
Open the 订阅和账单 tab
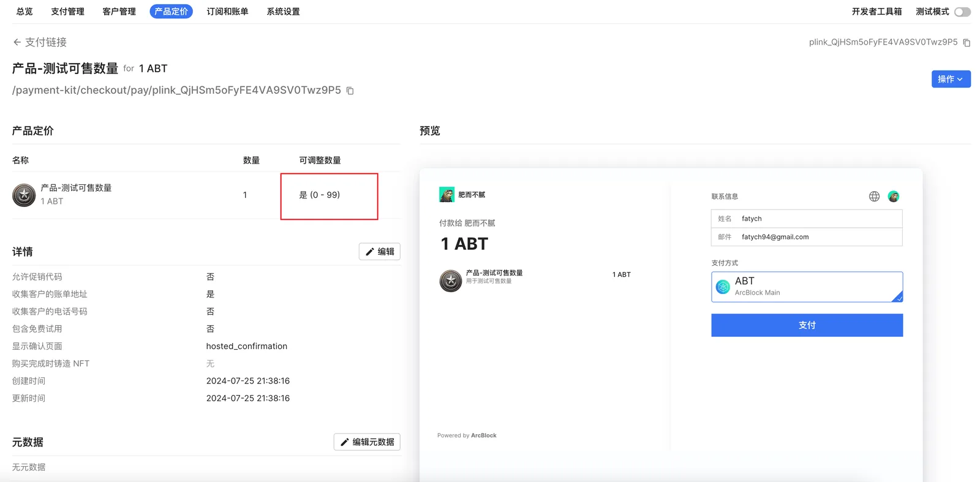coord(227,12)
